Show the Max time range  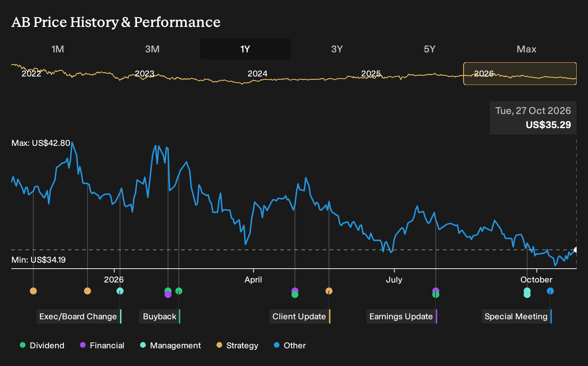point(526,49)
